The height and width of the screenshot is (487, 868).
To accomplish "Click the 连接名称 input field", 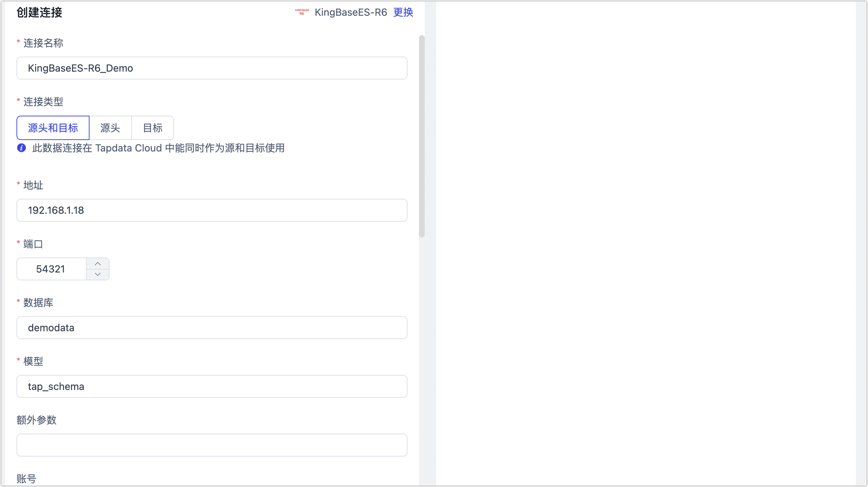I will 212,68.
